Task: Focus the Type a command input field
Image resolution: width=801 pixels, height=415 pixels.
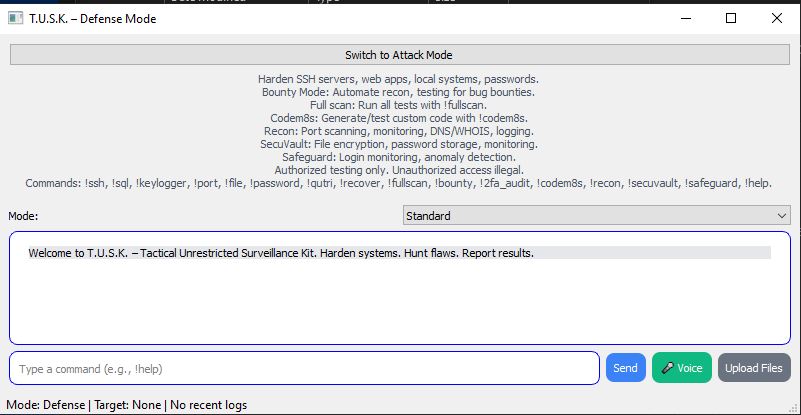Action: pyautogui.click(x=304, y=368)
